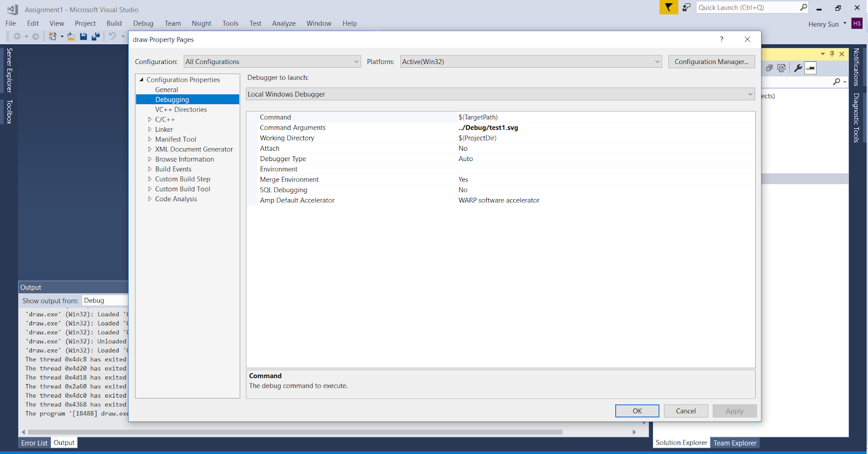
Task: Click Show All Files icon in Solution Explorer
Action: [x=781, y=68]
